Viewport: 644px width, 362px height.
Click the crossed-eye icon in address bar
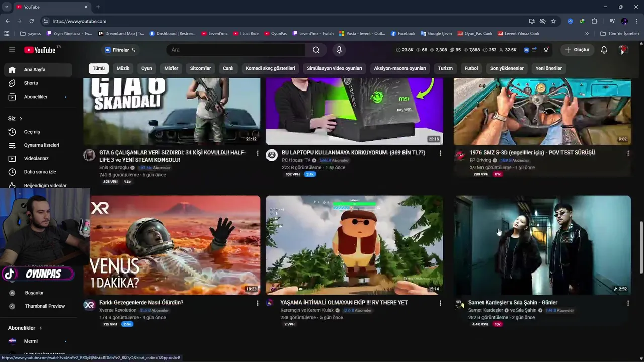pyautogui.click(x=542, y=21)
